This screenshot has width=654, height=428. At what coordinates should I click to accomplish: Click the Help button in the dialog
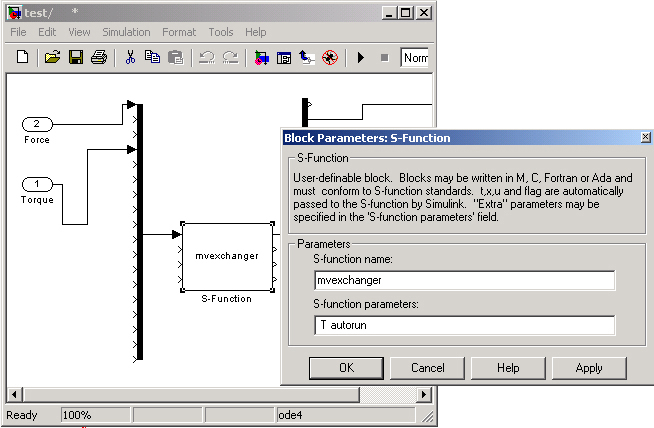[509, 368]
